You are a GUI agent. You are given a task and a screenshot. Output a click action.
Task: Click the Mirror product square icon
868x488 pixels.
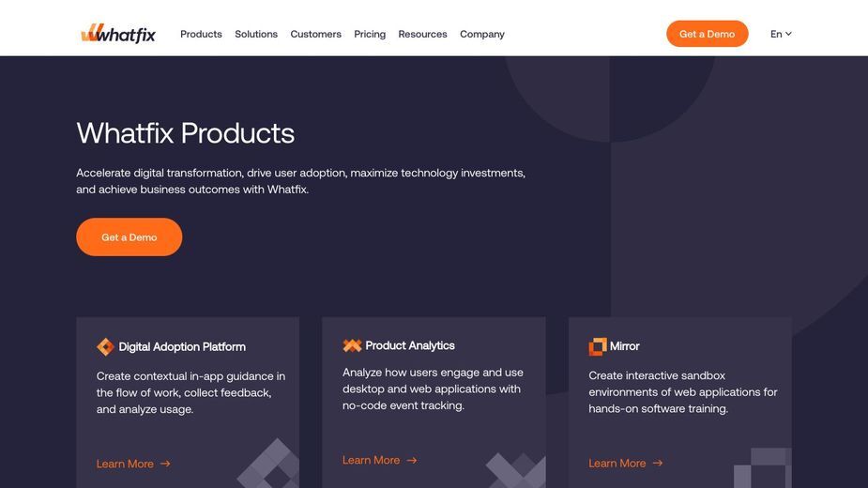[x=598, y=346]
